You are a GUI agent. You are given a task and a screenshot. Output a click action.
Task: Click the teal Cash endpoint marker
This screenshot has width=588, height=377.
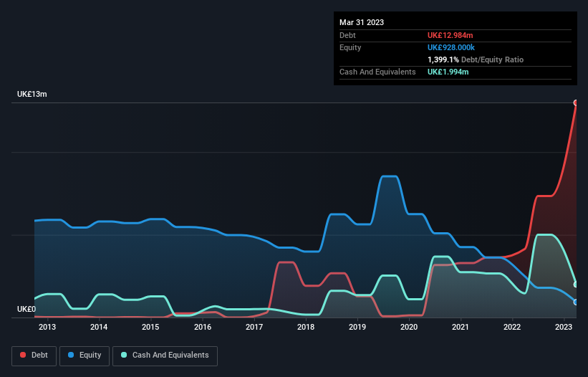point(576,285)
